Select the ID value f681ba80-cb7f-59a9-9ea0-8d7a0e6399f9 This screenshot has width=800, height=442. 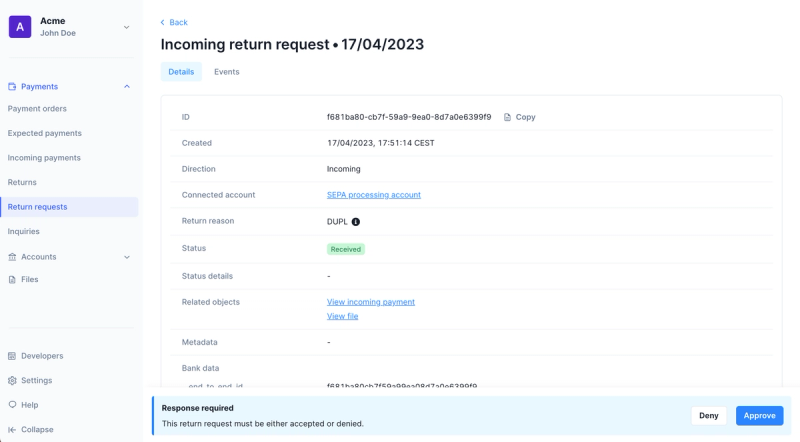click(x=409, y=117)
